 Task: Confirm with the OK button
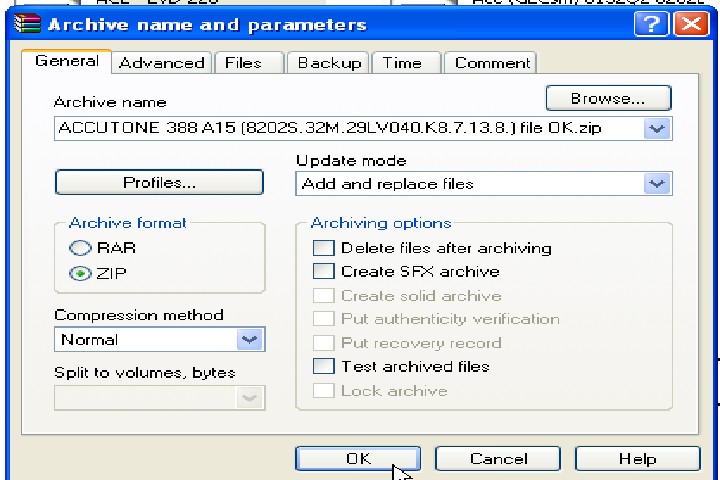(358, 458)
